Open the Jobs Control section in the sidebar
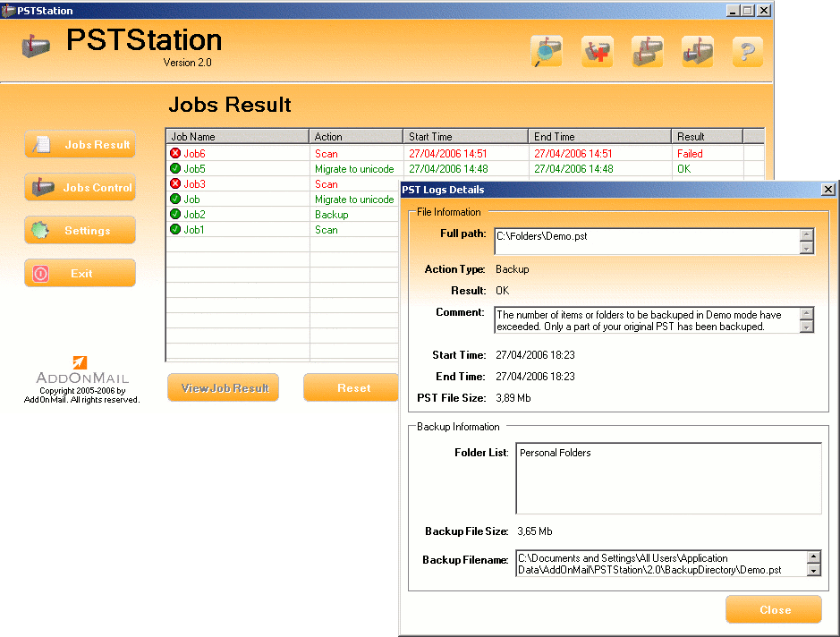 point(80,188)
